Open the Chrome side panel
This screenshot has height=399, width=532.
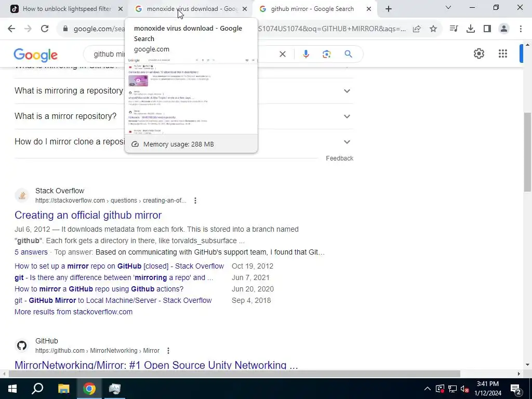click(x=487, y=29)
